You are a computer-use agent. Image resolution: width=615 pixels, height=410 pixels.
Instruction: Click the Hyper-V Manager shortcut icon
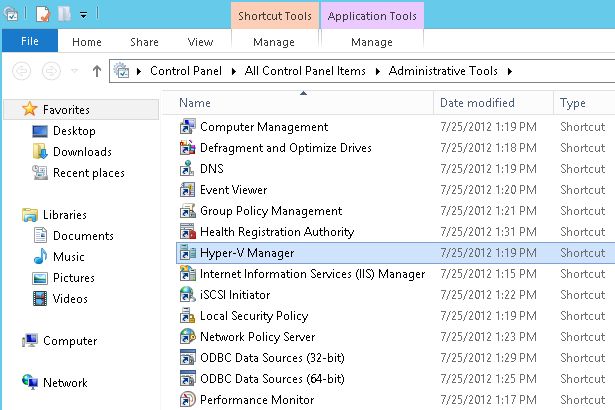[187, 253]
